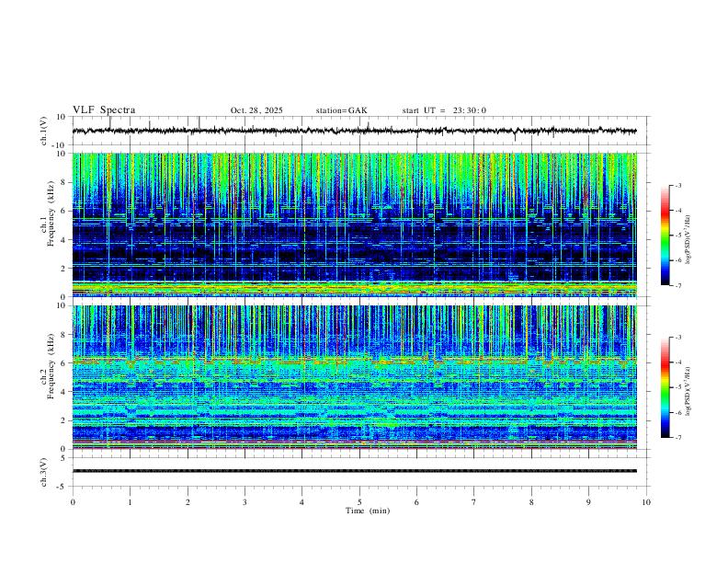Click the "-6" tick on ch.2 colorbar

coord(677,412)
